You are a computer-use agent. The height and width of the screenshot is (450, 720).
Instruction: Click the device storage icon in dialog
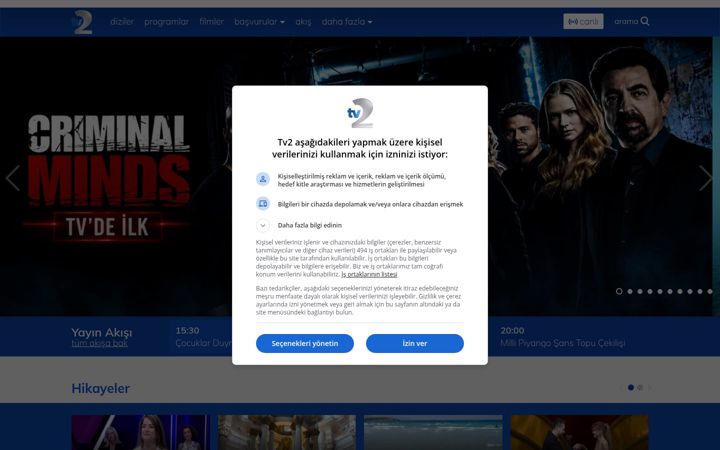(x=263, y=203)
